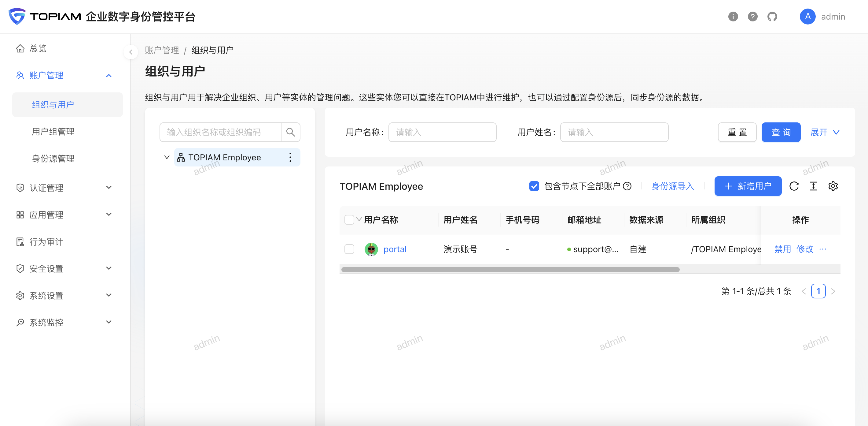Click the 新增用户 button
Image resolution: width=868 pixels, height=426 pixels.
click(748, 186)
